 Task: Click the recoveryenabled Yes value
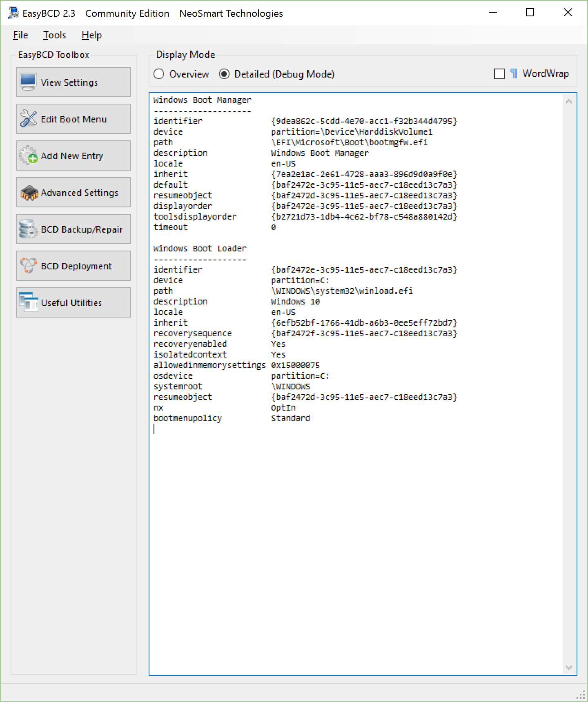pyautogui.click(x=278, y=344)
